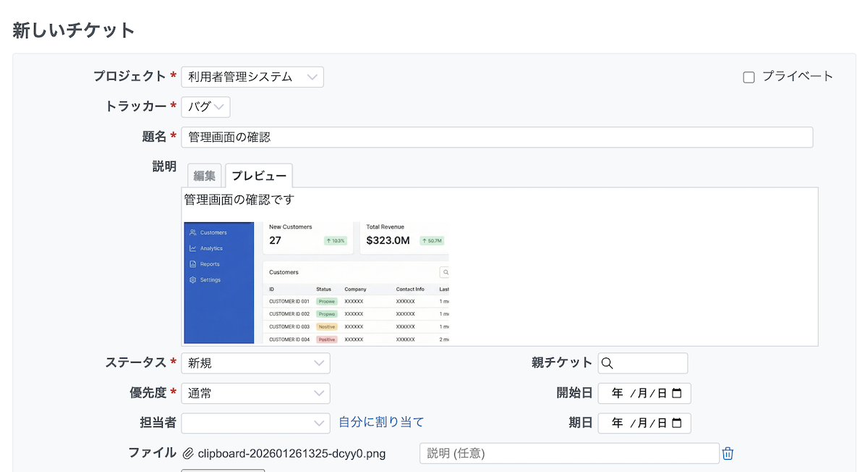The width and height of the screenshot is (868, 472).
Task: Expand the 優先度 dropdown showing 通常
Action: click(255, 394)
